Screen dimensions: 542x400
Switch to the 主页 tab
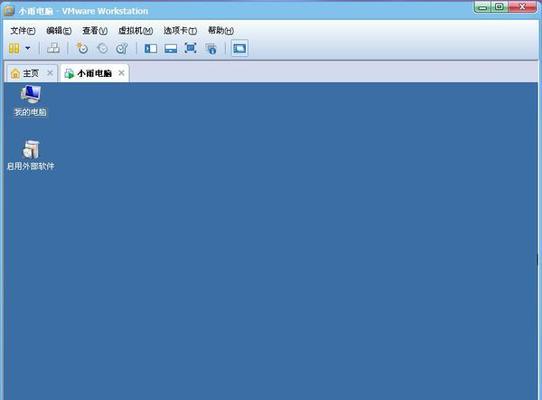(x=30, y=73)
